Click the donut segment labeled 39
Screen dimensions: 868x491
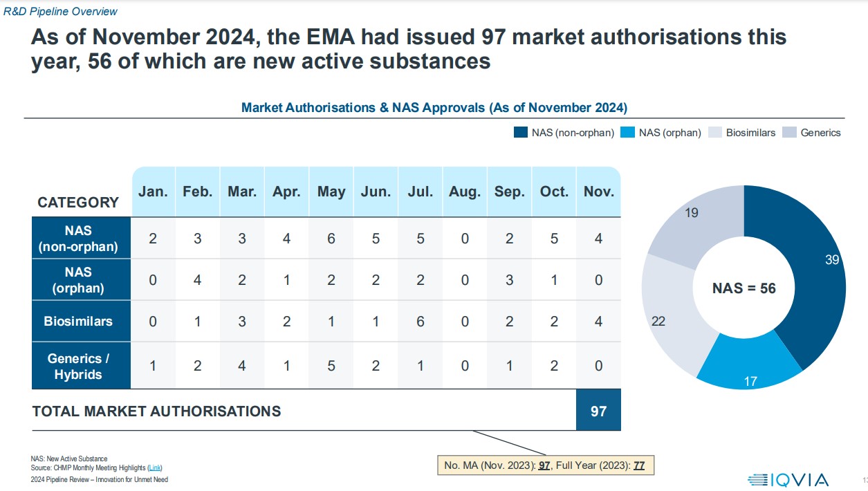[x=816, y=263]
